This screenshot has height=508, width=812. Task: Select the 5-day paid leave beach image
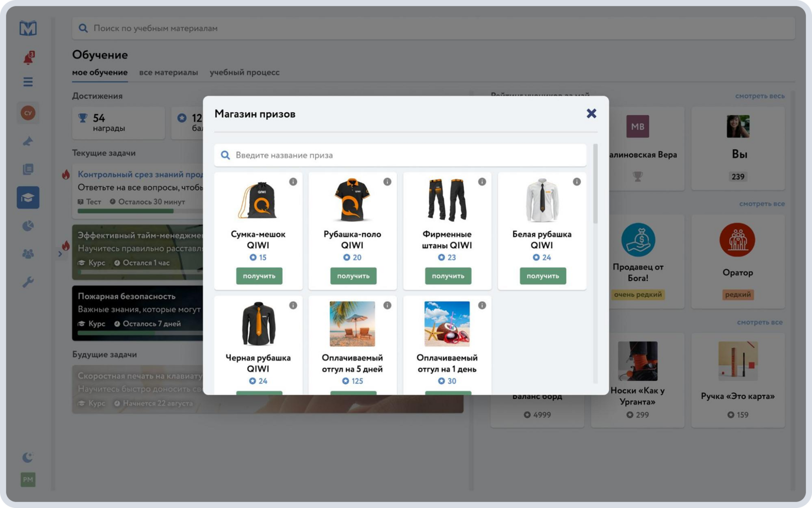tap(352, 324)
